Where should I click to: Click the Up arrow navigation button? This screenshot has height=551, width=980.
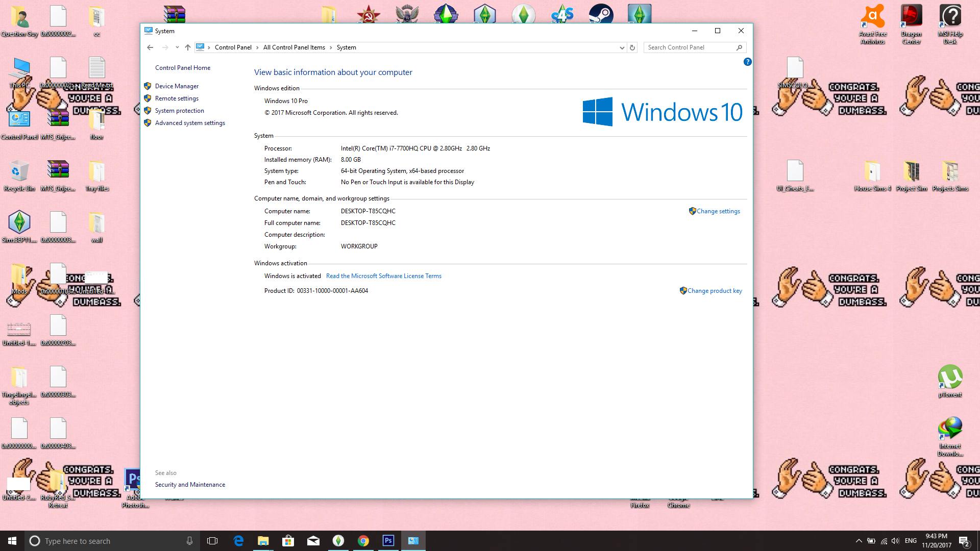[188, 47]
